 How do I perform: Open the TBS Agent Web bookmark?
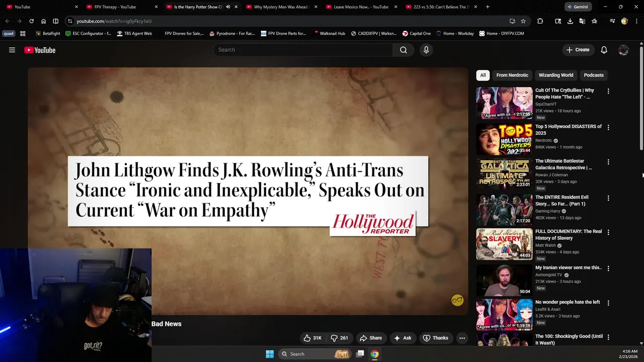(134, 33)
